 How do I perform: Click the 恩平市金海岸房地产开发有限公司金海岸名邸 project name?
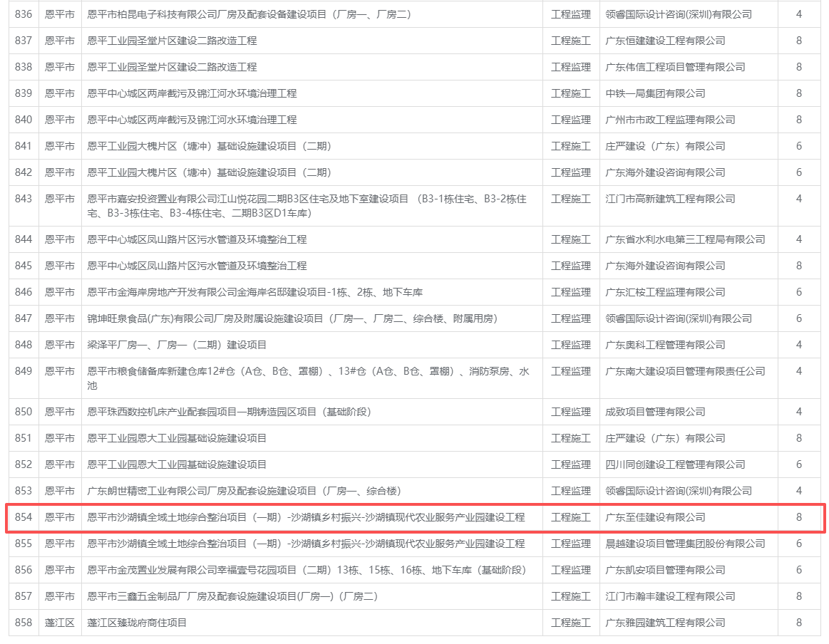tap(255, 293)
